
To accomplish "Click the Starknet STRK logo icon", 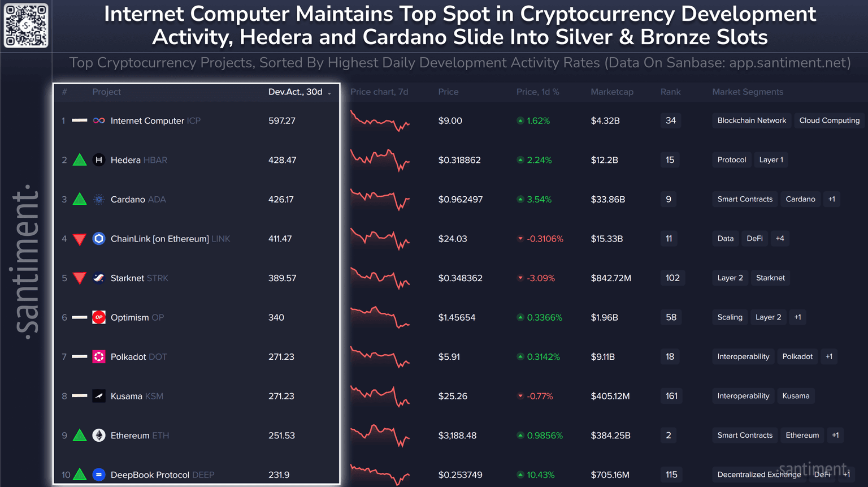I will pos(99,278).
